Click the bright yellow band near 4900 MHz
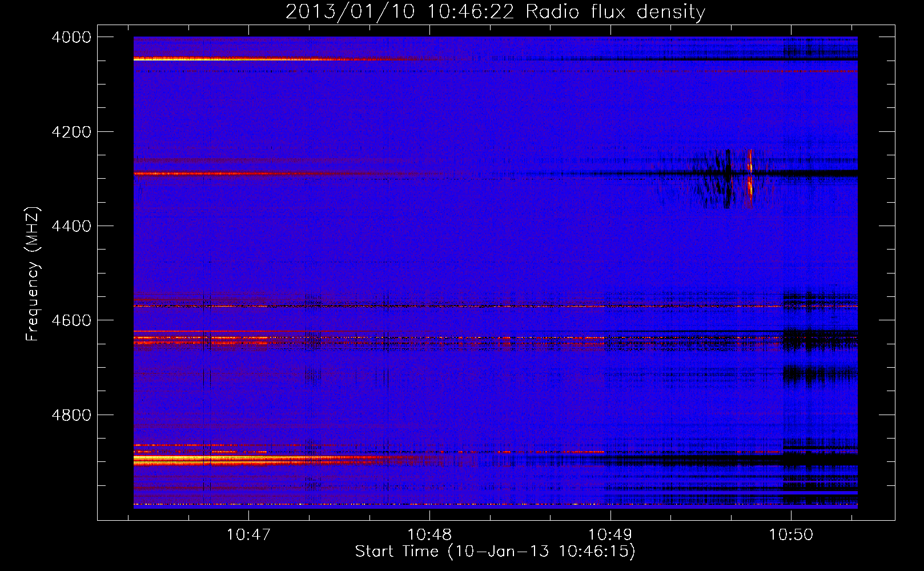 point(263,459)
